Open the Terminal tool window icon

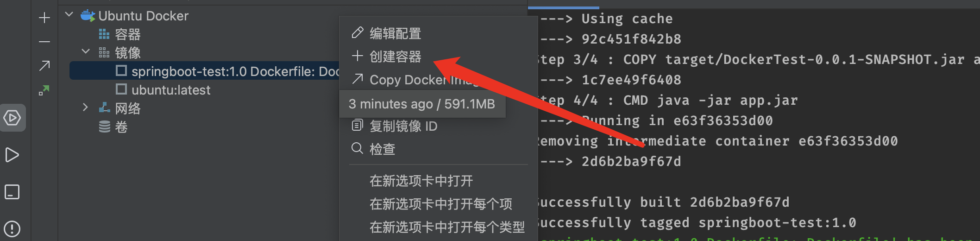tap(13, 192)
